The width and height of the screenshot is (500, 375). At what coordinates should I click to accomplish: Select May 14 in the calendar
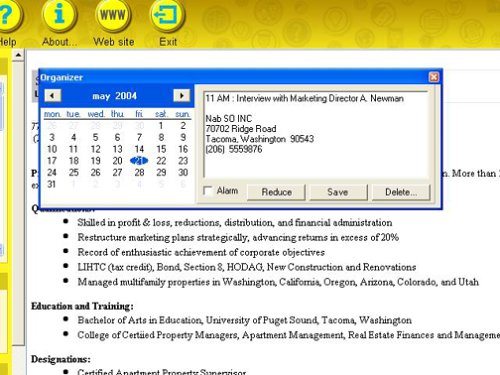tap(139, 149)
